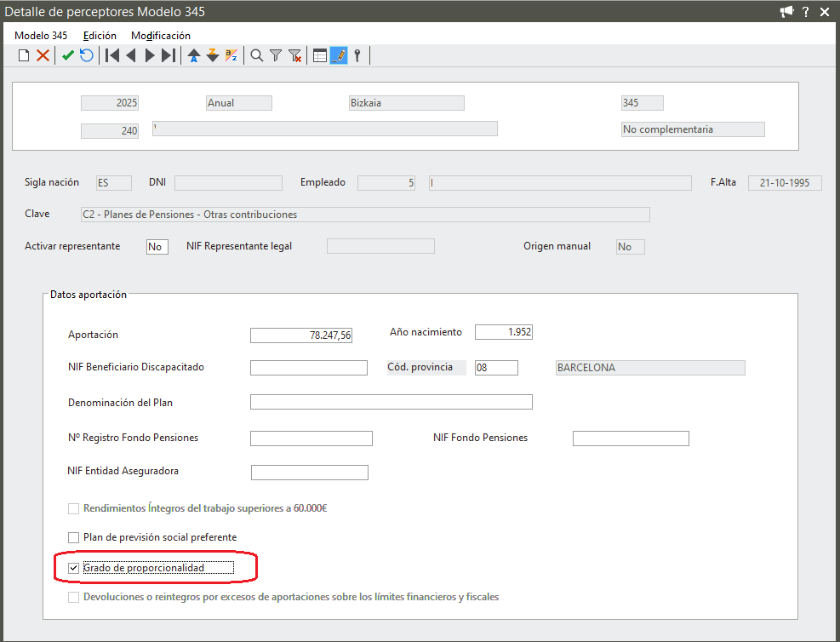Click the remove filter icon
Screen dimensions: 840x642
[295, 55]
